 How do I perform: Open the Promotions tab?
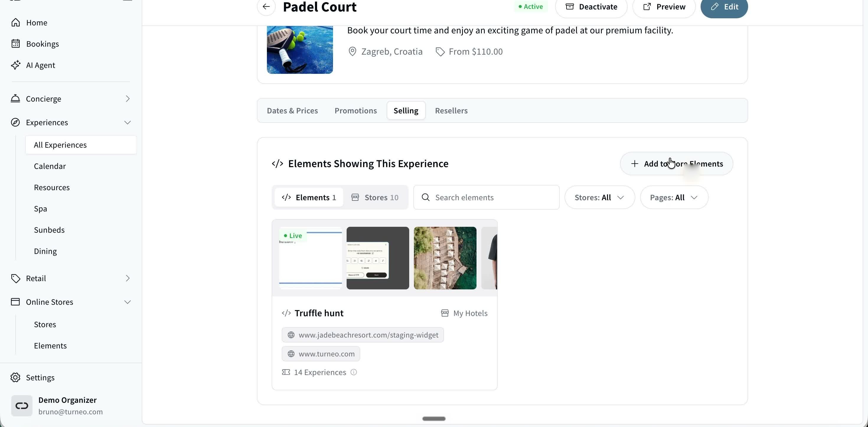[x=355, y=110]
